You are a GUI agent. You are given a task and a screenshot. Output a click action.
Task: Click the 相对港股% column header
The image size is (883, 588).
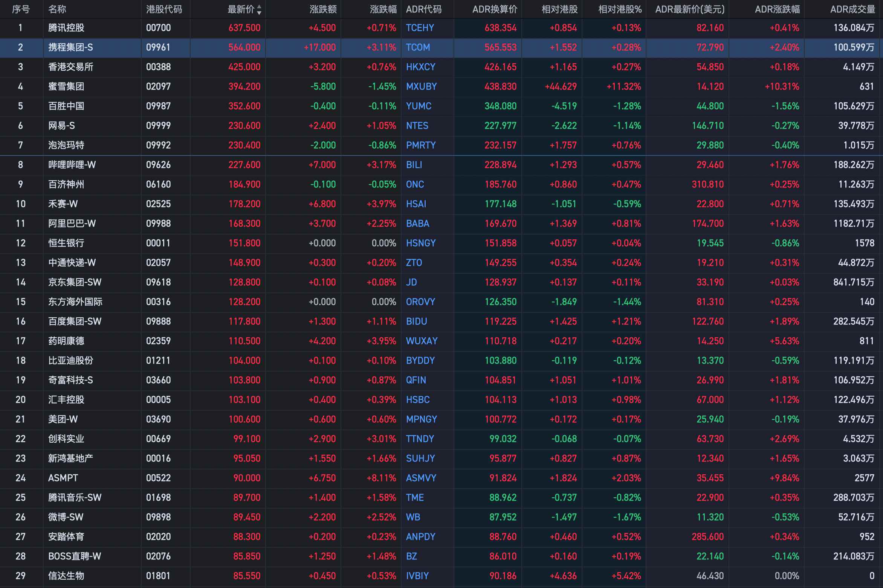click(620, 9)
